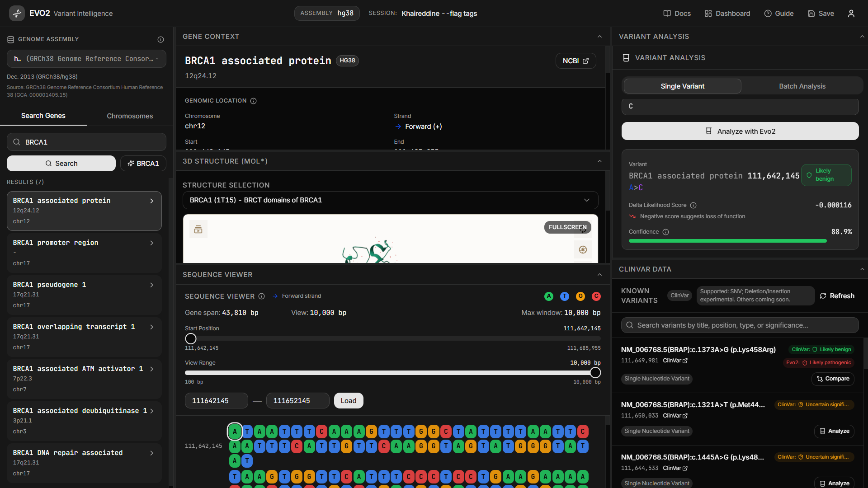Open the genome assembly dropdown
The width and height of the screenshot is (868, 488).
coord(86,59)
